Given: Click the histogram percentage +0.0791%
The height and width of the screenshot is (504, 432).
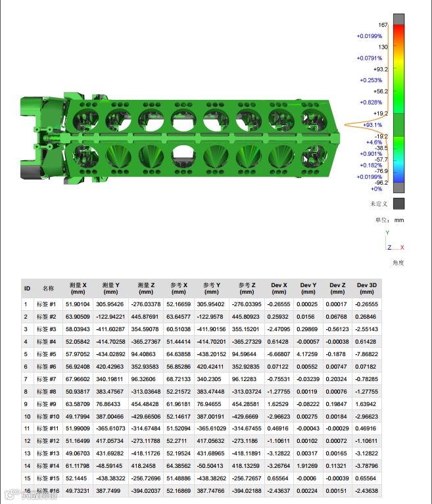Looking at the screenshot, I should point(370,58).
